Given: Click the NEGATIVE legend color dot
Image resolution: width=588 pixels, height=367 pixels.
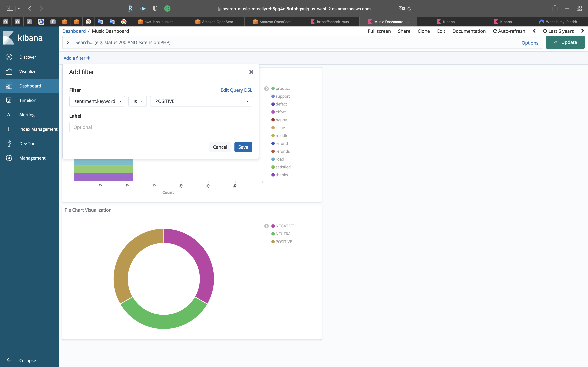Looking at the screenshot, I should pyautogui.click(x=273, y=226).
